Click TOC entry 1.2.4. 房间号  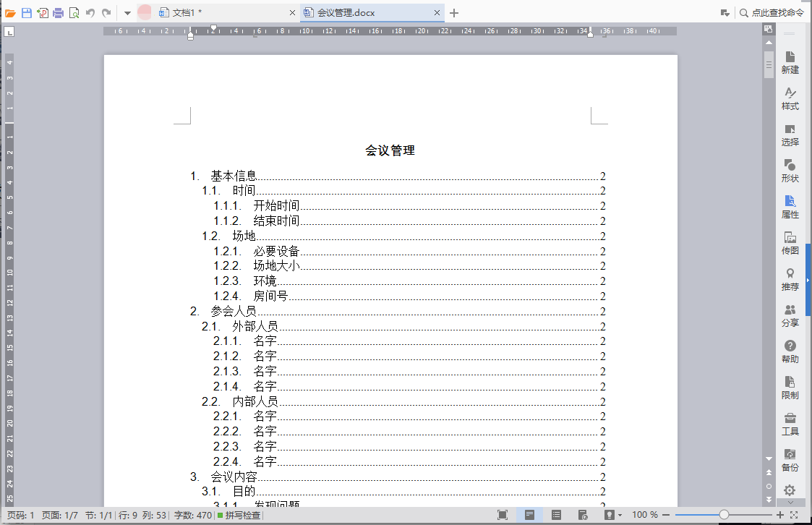point(409,296)
